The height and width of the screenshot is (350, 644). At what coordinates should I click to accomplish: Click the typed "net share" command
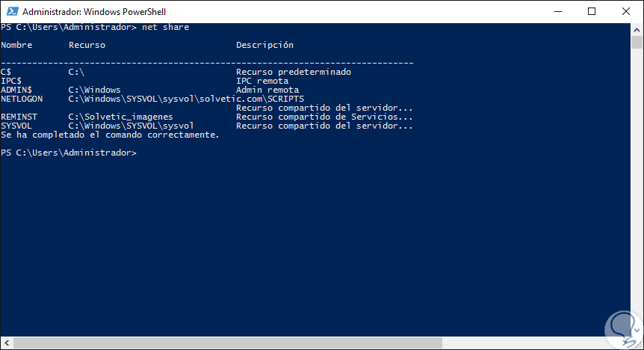tap(166, 27)
